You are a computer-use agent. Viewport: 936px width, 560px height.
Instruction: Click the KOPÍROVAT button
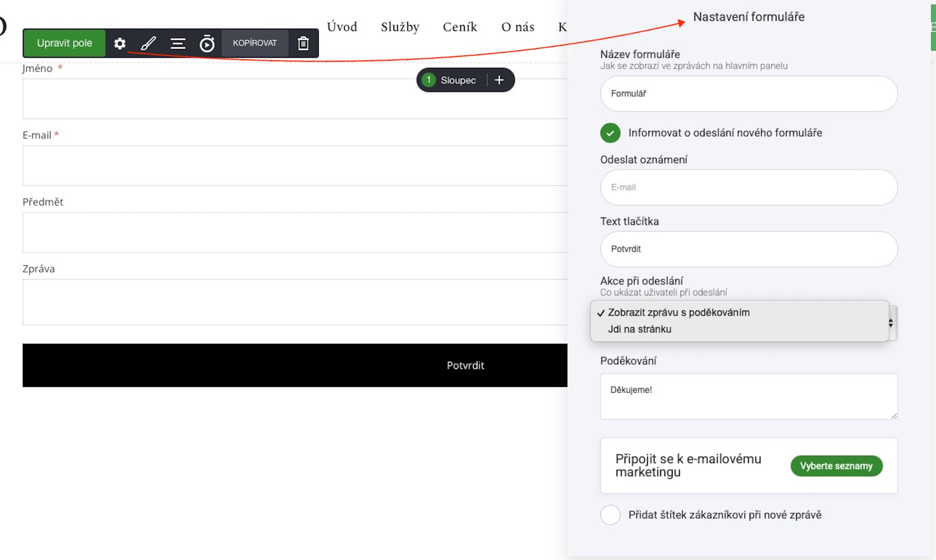(x=254, y=43)
